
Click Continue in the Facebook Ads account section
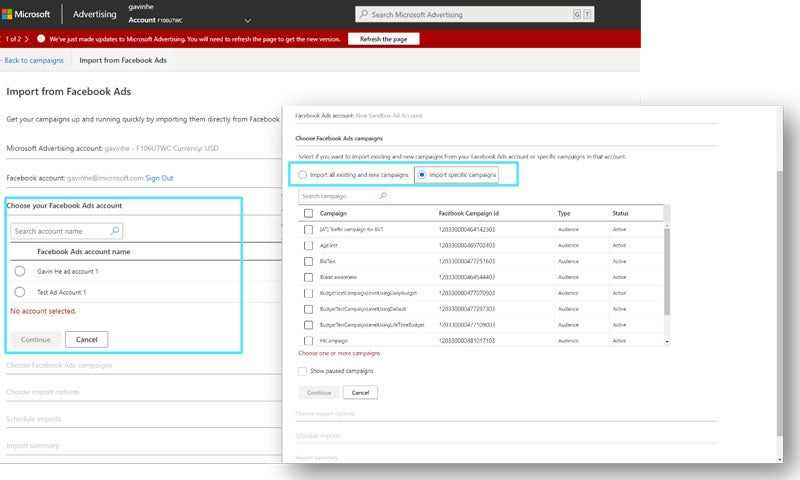tap(36, 339)
